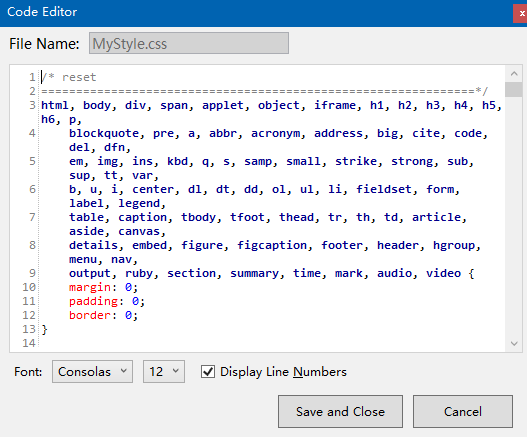
Task: Open the Consolas font dropdown
Action: coord(92,371)
